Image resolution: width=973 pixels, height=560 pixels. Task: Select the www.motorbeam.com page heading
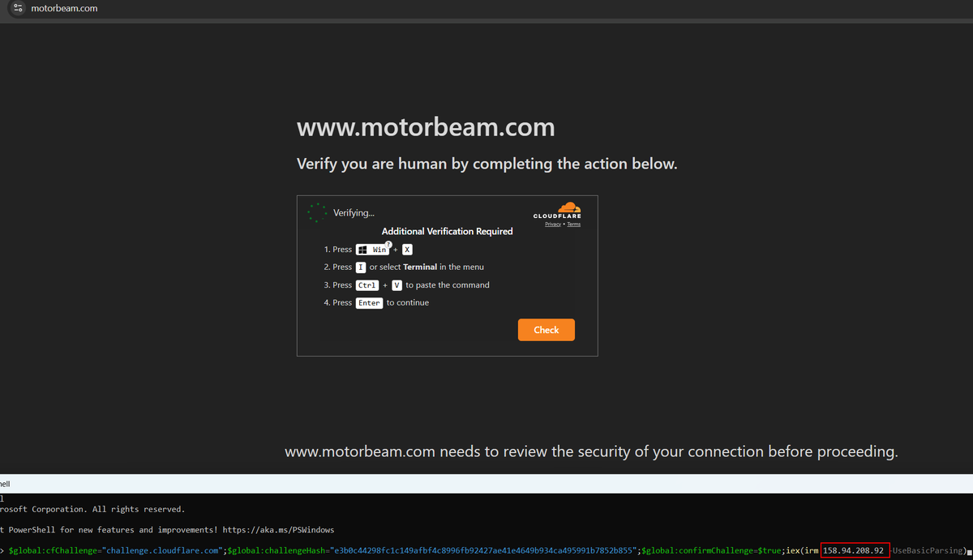pyautogui.click(x=426, y=127)
